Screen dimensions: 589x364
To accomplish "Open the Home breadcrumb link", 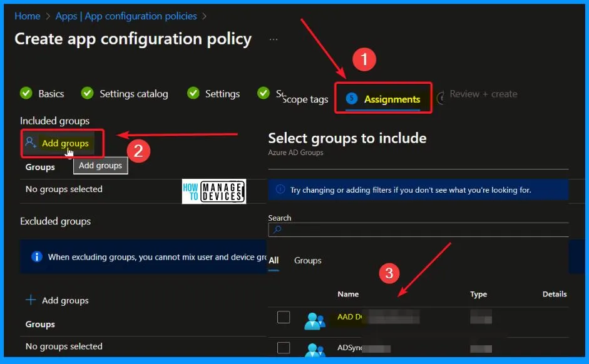I will click(27, 16).
